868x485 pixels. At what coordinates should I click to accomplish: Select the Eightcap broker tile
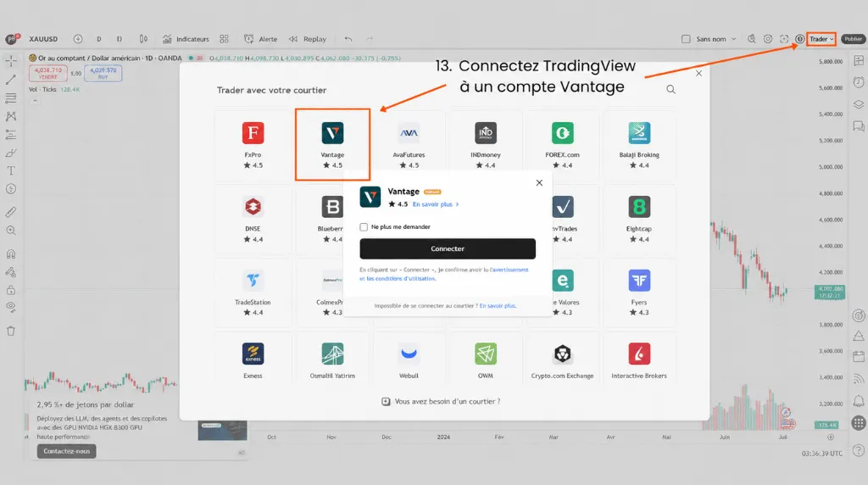[639, 220]
